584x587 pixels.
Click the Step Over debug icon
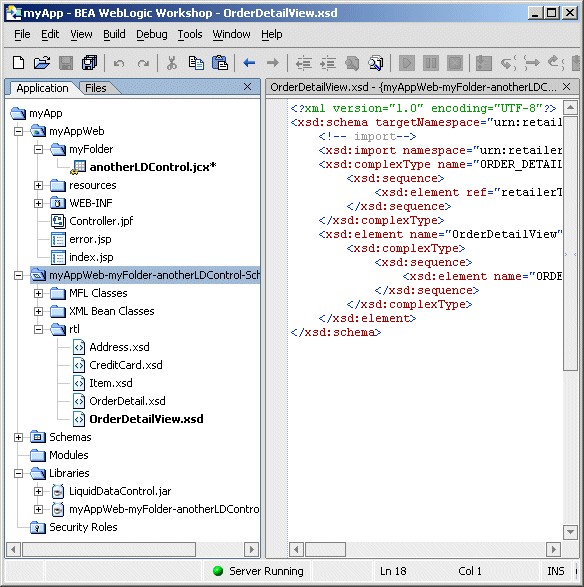click(x=532, y=63)
